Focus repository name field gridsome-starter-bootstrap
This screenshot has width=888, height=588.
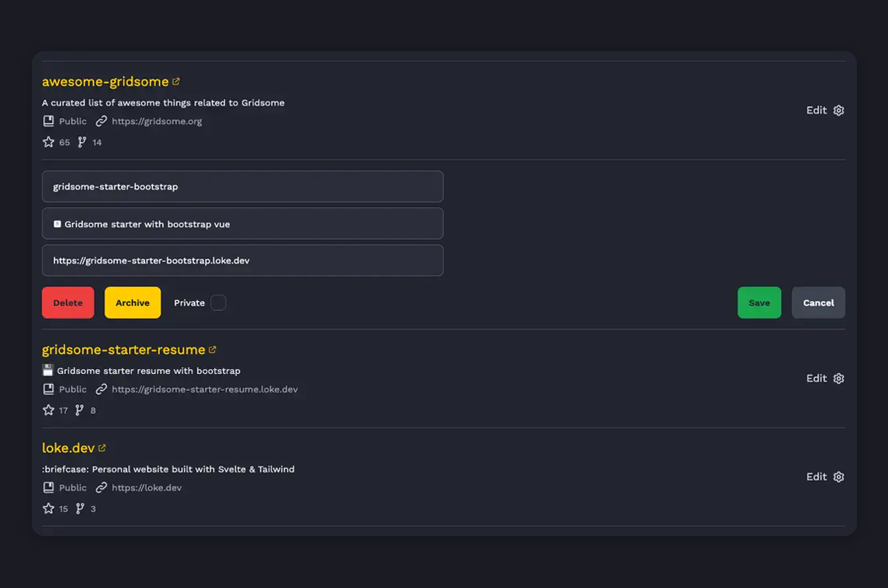coord(242,187)
